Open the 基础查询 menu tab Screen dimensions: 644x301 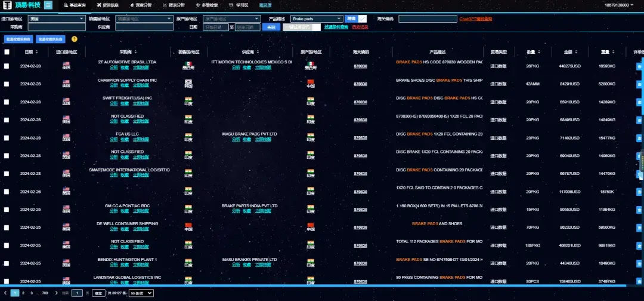pyautogui.click(x=75, y=5)
